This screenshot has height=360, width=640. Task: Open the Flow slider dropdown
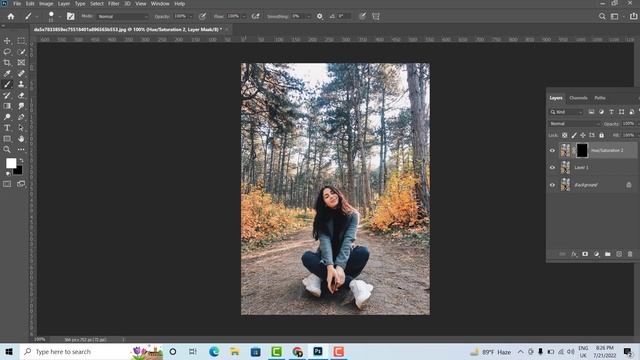point(244,16)
